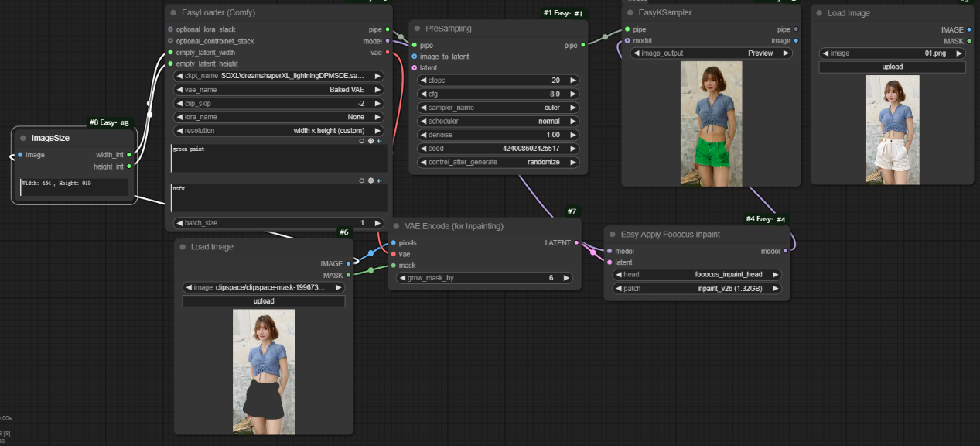
Task: Click the vae output port on EasyLoader
Action: click(x=388, y=52)
